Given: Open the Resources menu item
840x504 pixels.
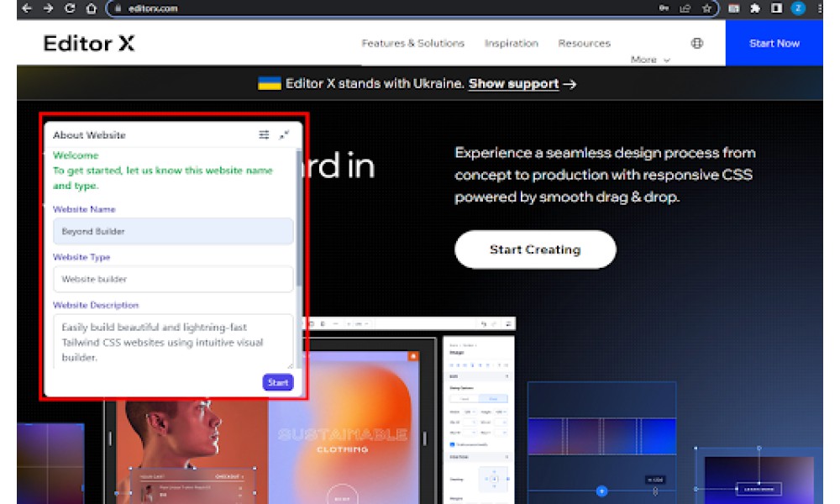Looking at the screenshot, I should click(x=584, y=43).
